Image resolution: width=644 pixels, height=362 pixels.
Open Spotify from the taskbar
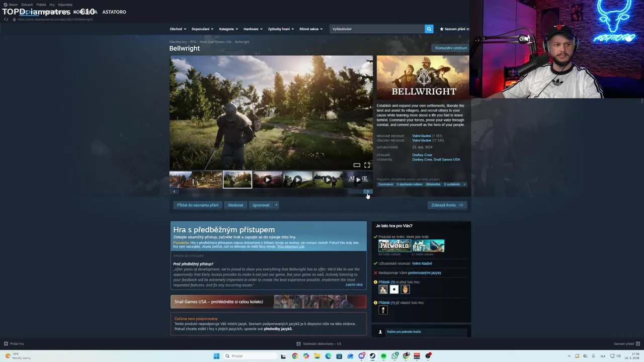point(383,356)
